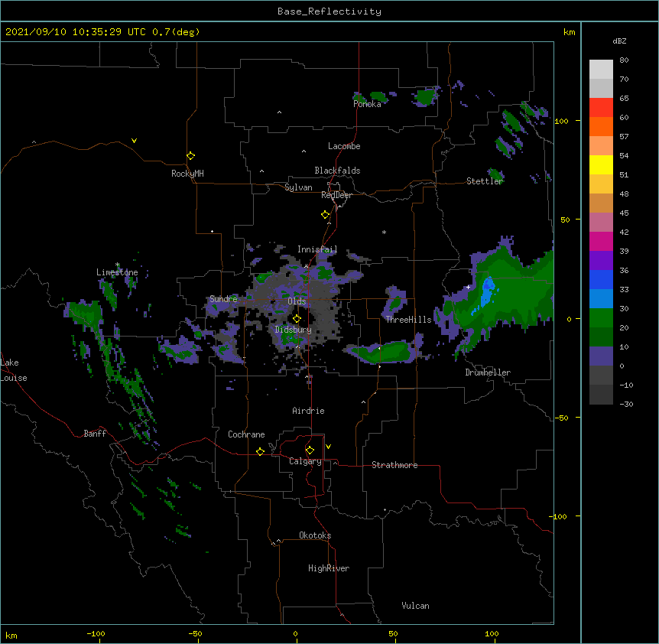Click the Calgary city label

(305, 461)
